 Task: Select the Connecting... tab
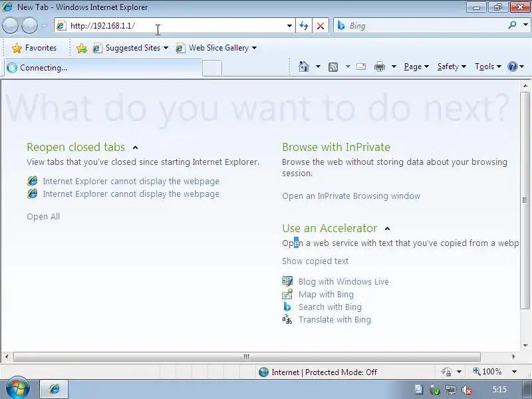[103, 68]
